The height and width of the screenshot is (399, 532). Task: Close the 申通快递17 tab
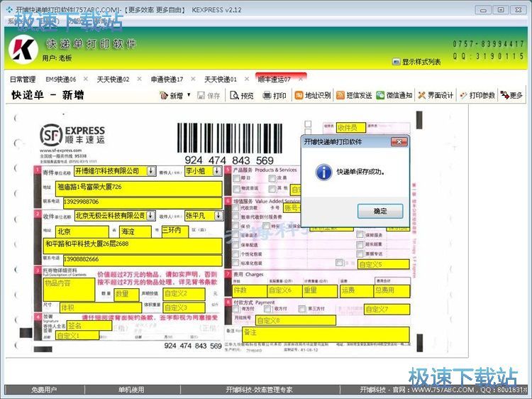pos(193,79)
